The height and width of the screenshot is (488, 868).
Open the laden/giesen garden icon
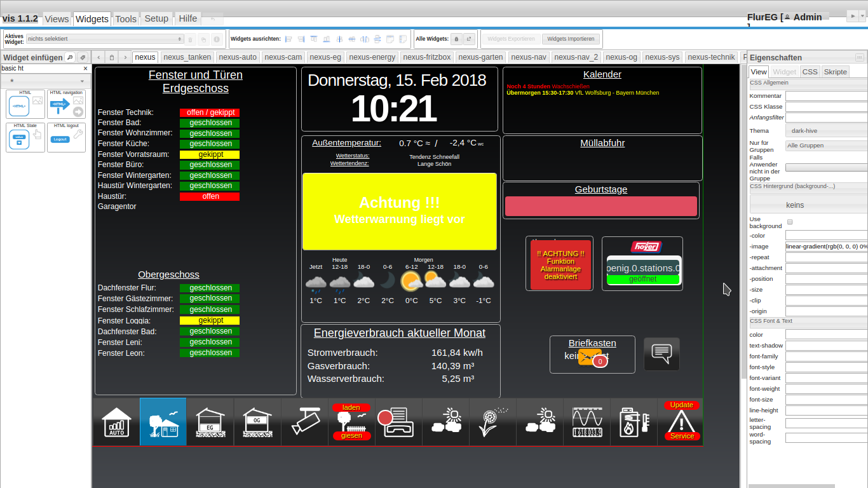351,422
